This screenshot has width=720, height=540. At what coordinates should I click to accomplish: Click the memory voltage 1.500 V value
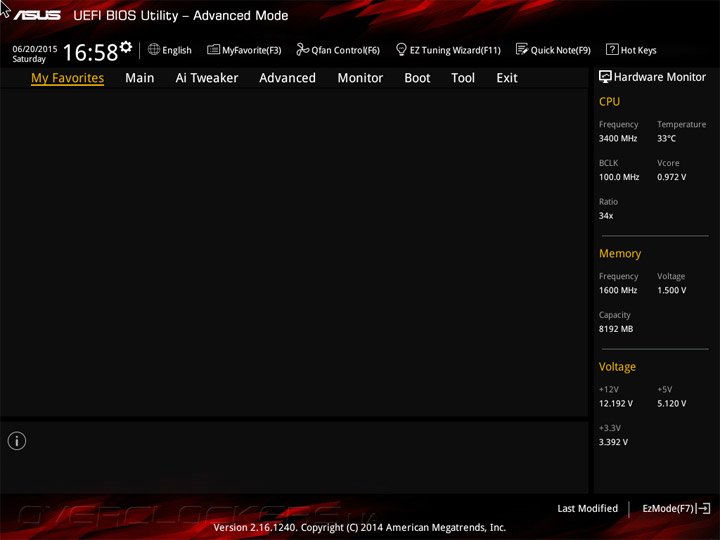tap(671, 290)
